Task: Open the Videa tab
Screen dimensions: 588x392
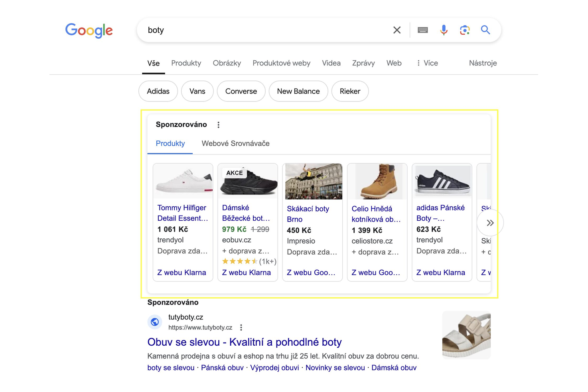Action: (331, 63)
